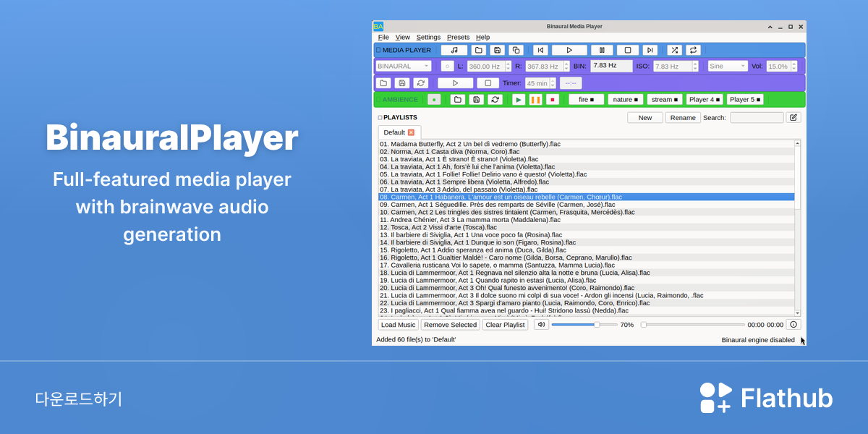Toggle the fire ambience player
Screen dimensions: 868x434
pyautogui.click(x=586, y=100)
